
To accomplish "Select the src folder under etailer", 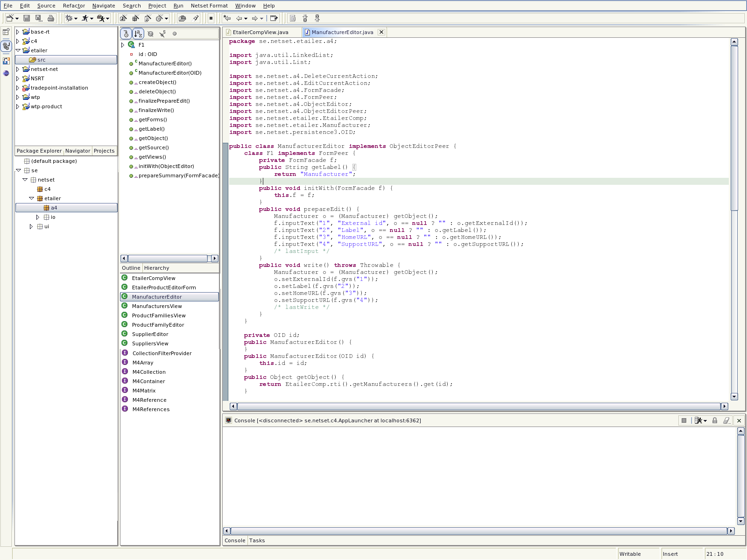I will pyautogui.click(x=66, y=60).
